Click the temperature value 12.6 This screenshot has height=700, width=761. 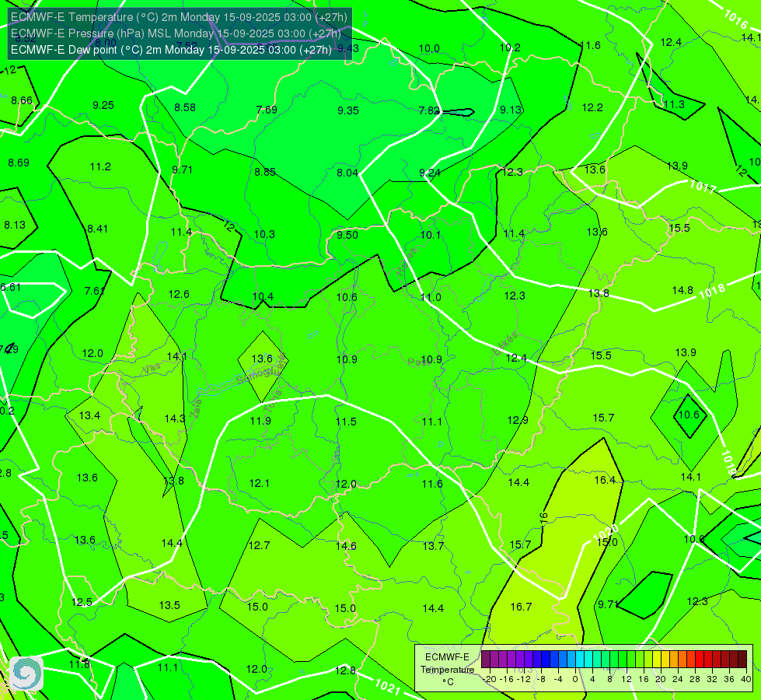point(179,294)
